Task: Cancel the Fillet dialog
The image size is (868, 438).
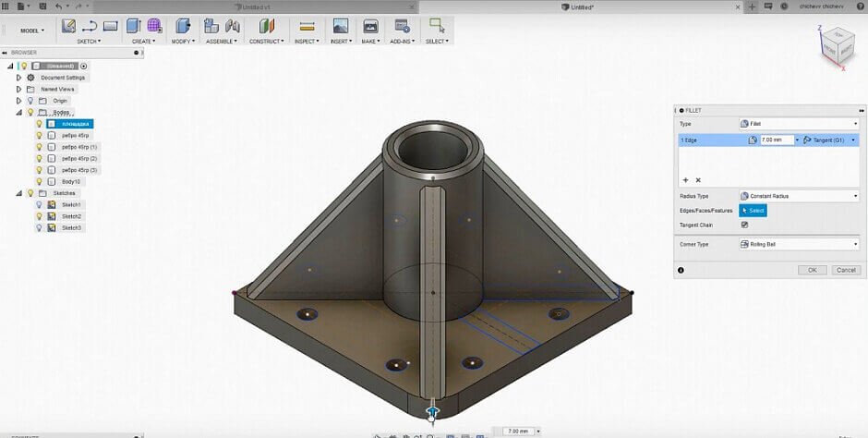Action: coord(846,270)
